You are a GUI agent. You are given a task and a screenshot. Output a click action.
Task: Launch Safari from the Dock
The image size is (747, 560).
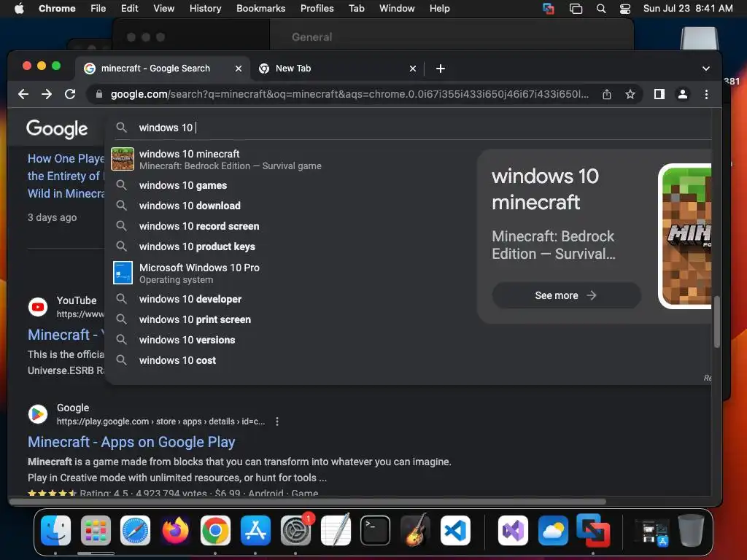coord(135,530)
